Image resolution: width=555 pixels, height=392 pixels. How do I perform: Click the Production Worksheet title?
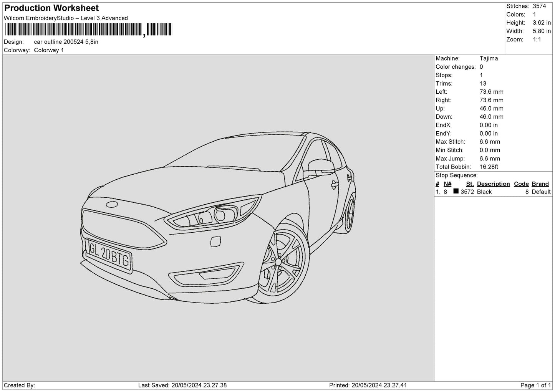(x=51, y=8)
